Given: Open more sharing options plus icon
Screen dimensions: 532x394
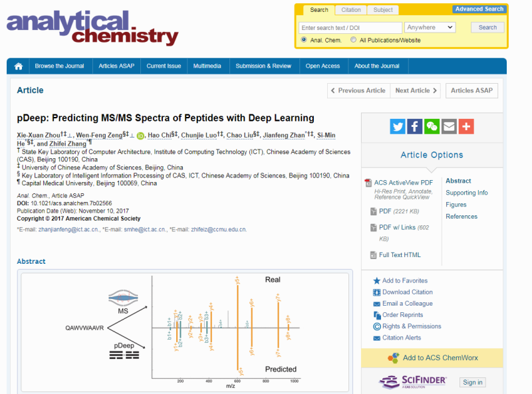Looking at the screenshot, I should (x=466, y=126).
